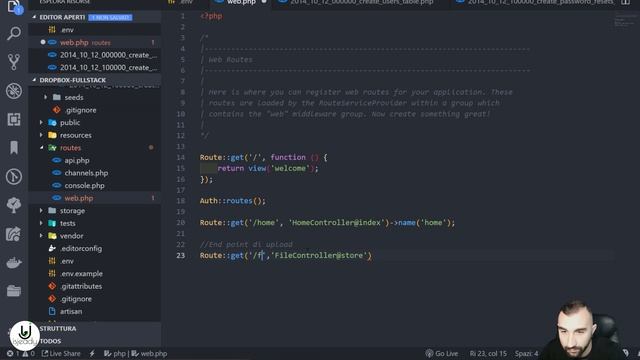Click the php language status item
640x360 pixels.
(115, 353)
